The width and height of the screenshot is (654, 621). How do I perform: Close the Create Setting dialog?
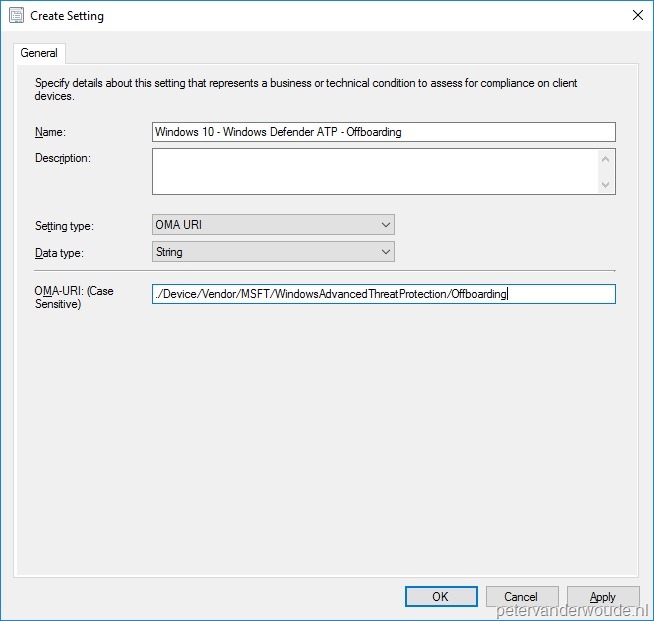(637, 15)
